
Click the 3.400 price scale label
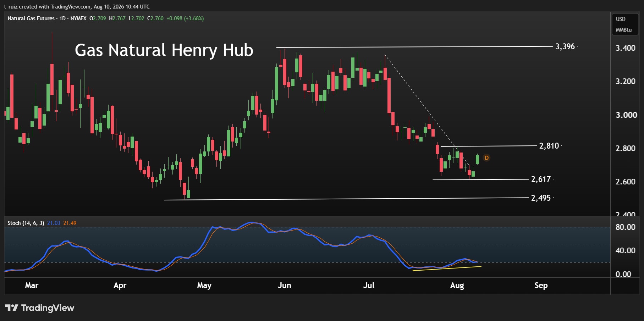626,48
